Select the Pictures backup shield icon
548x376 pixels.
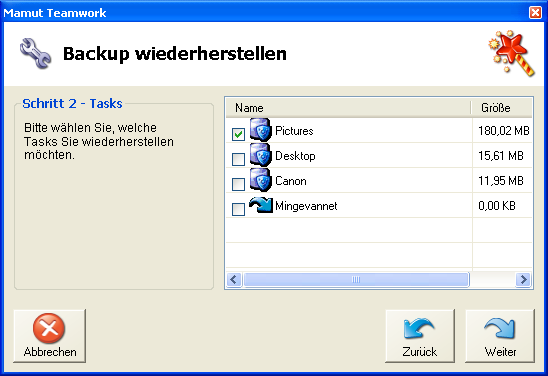260,130
